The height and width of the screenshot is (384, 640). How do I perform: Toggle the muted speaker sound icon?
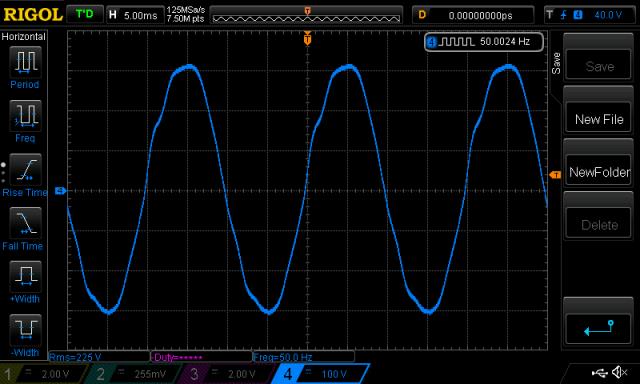point(620,372)
